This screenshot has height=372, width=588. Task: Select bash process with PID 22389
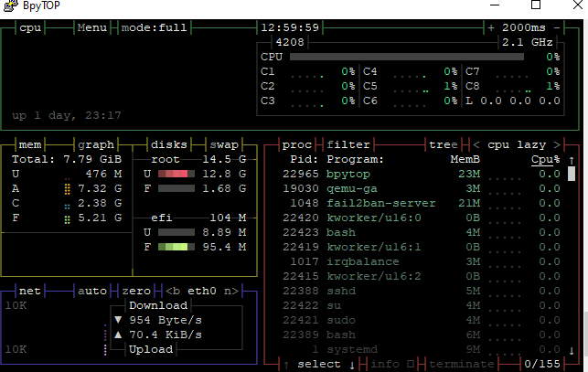(x=422, y=335)
